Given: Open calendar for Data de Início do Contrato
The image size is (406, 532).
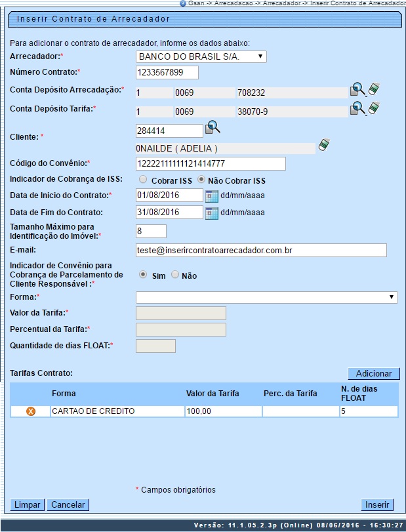Looking at the screenshot, I should tap(211, 195).
